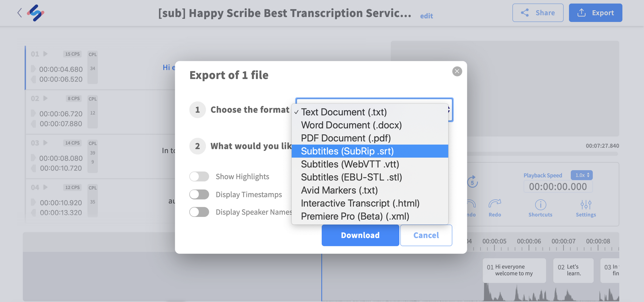Screen dimensions: 644x302
Task: Click the edit link beside the title
Action: click(x=426, y=16)
